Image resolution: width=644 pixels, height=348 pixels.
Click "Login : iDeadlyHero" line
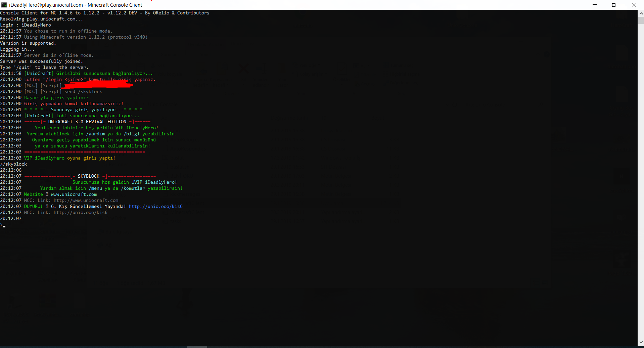pyautogui.click(x=26, y=25)
